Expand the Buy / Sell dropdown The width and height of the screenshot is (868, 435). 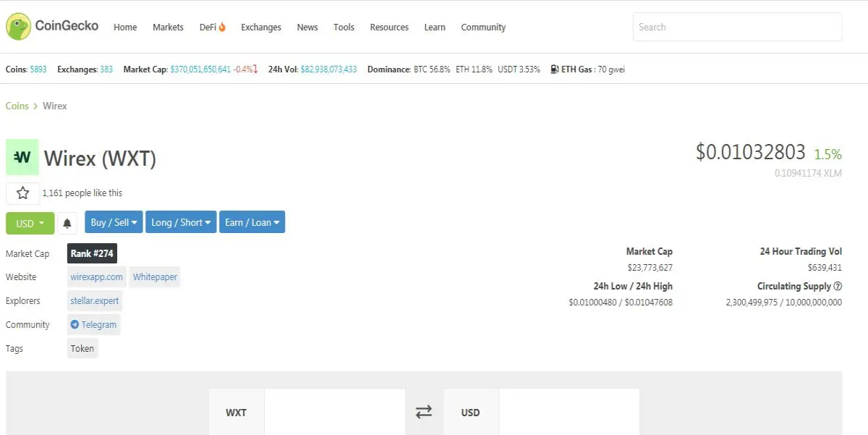point(114,222)
